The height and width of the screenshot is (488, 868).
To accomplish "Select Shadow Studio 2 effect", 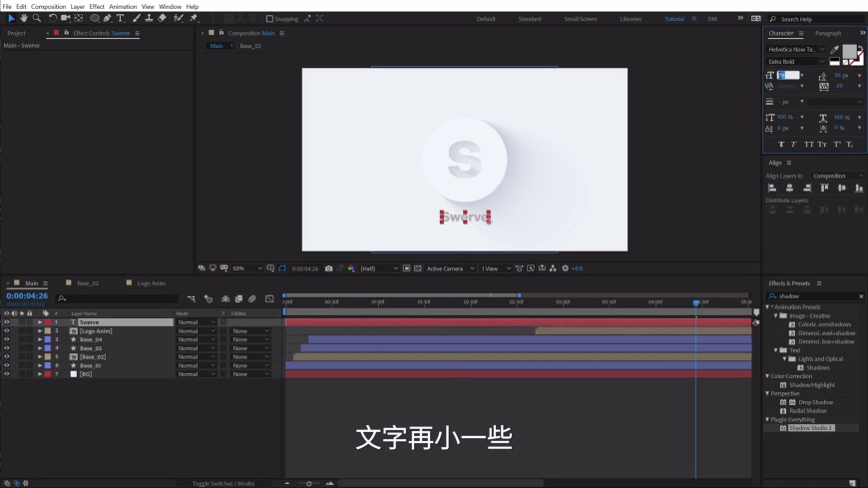I will pos(810,428).
